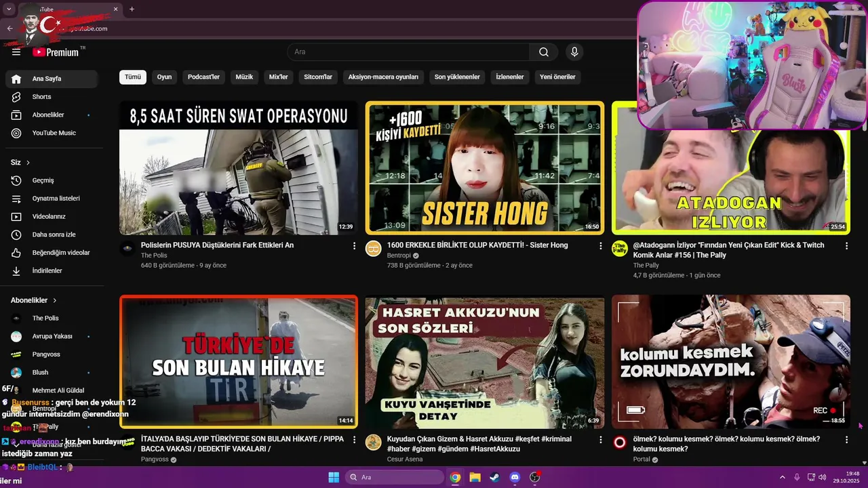The width and height of the screenshot is (868, 488).
Task: Open İndirilenler downloads
Action: pos(52,270)
